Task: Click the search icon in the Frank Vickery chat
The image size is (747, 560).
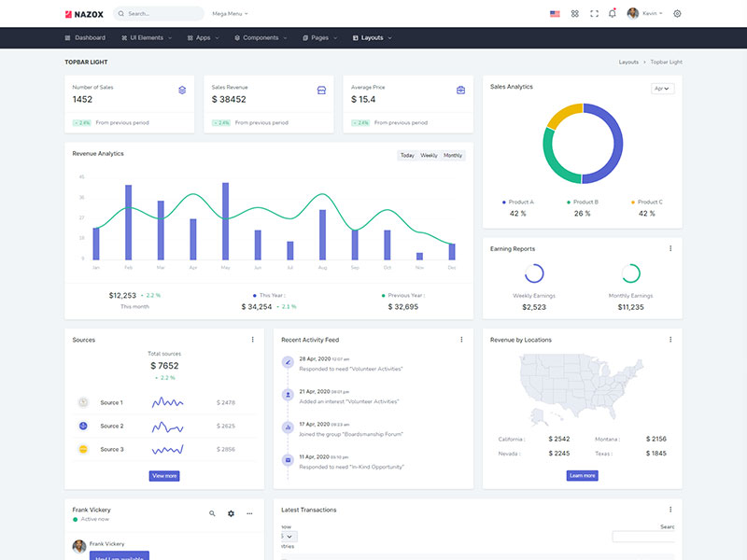Action: pyautogui.click(x=212, y=513)
